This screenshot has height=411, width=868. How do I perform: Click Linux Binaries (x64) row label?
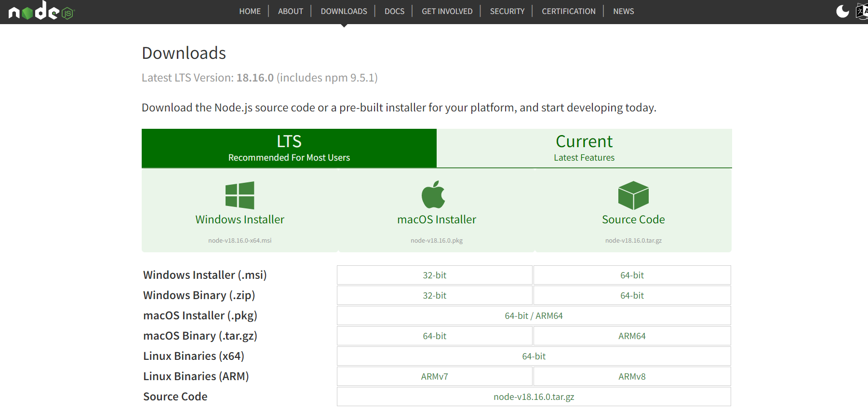coord(194,356)
